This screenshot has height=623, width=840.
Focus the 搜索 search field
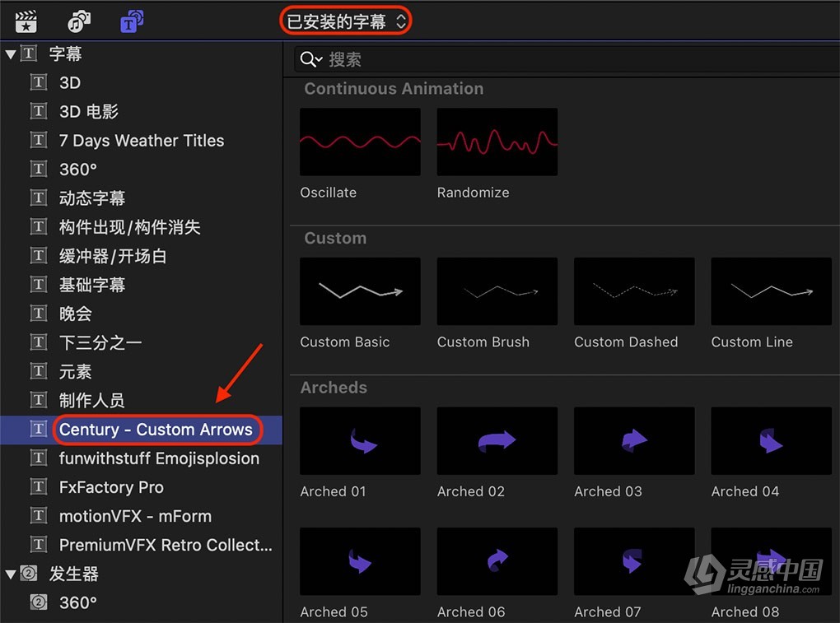567,59
